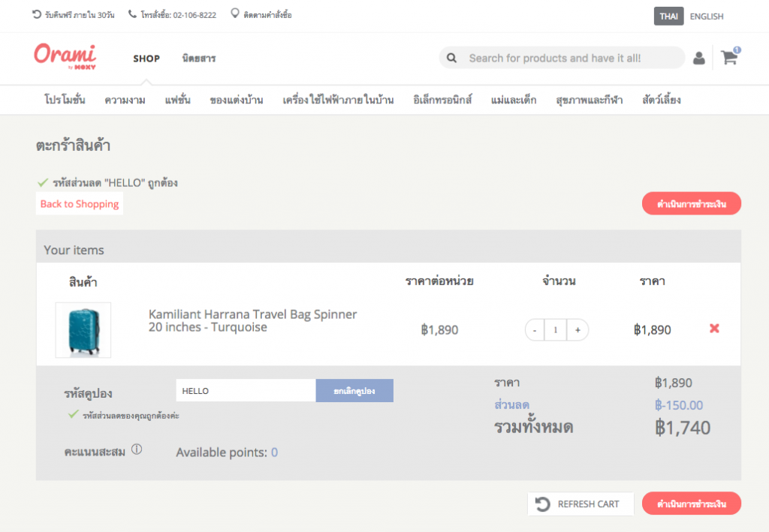Open the user account icon

[698, 58]
